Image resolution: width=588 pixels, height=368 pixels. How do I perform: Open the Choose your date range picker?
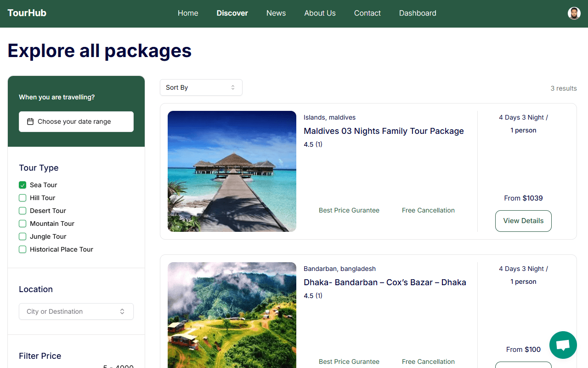pos(76,122)
